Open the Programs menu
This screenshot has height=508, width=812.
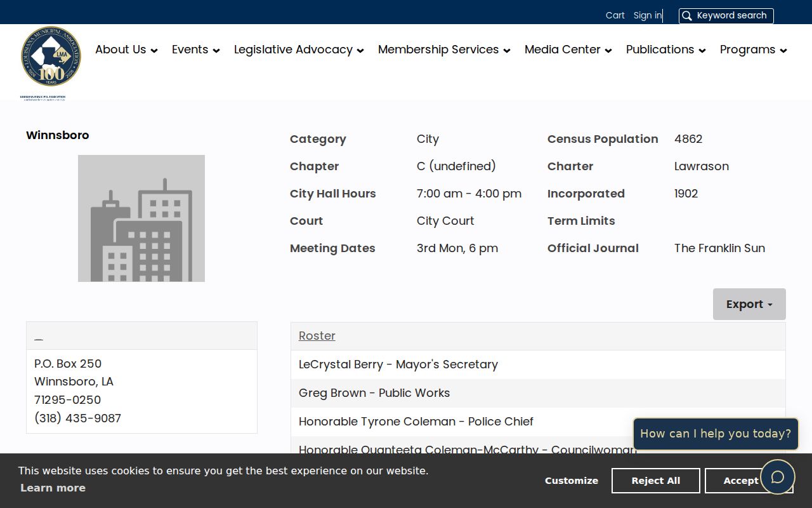tap(754, 50)
